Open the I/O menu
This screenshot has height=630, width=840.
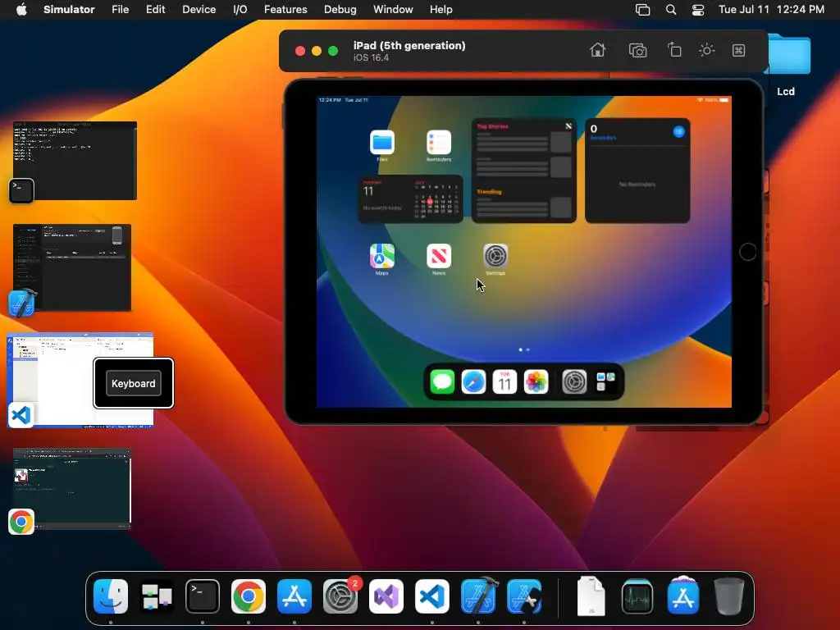pos(240,10)
